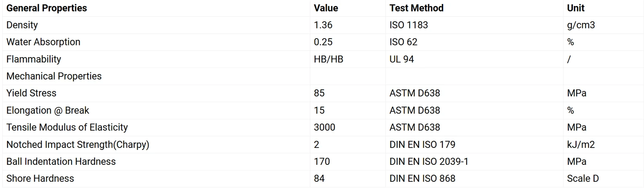Click the Ball Indentation Hardness value 170
This screenshot has width=644, height=195.
pos(322,161)
